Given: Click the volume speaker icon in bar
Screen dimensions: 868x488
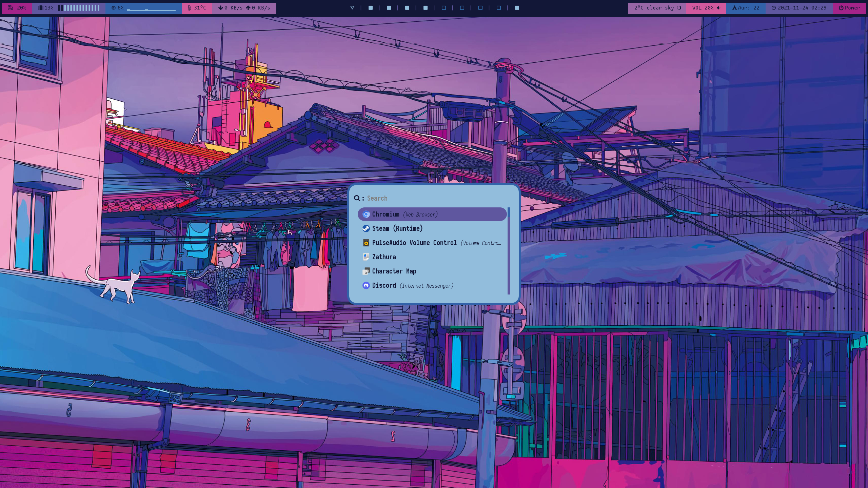Looking at the screenshot, I should click(718, 8).
